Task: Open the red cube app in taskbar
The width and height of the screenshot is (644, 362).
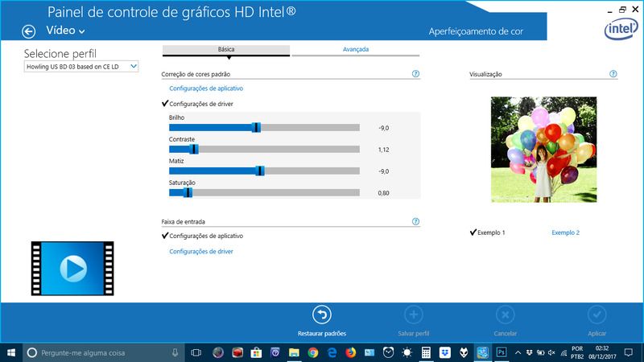Action: pos(237,352)
